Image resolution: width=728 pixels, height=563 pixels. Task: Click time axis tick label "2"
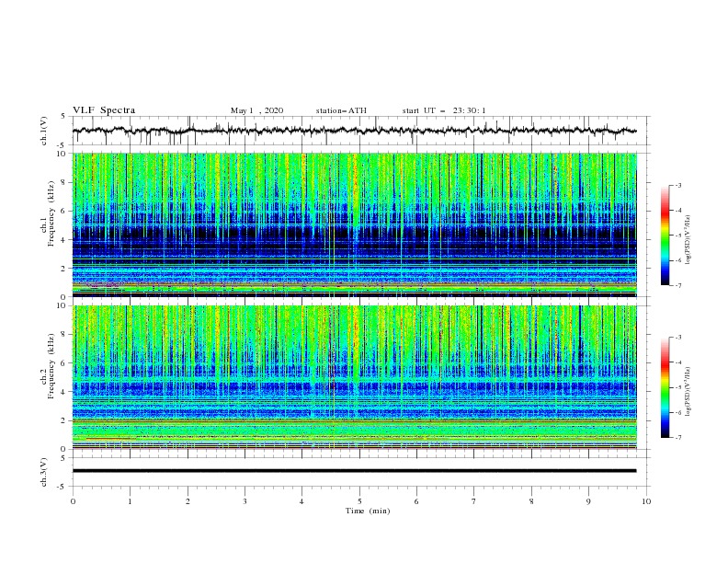coord(188,501)
